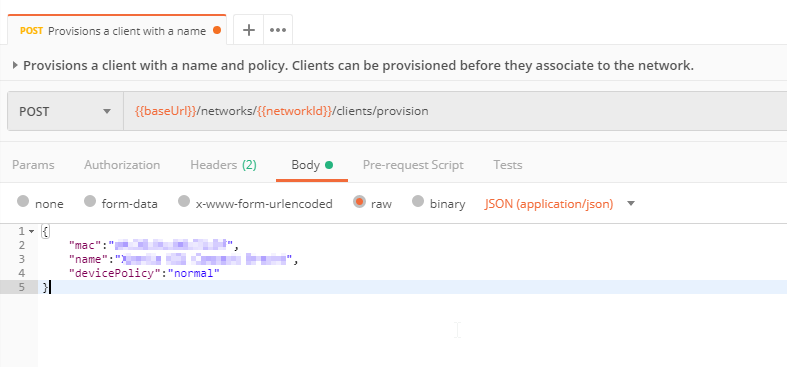
Task: Select x-www-form-urlencoded radio button
Action: coord(184,201)
